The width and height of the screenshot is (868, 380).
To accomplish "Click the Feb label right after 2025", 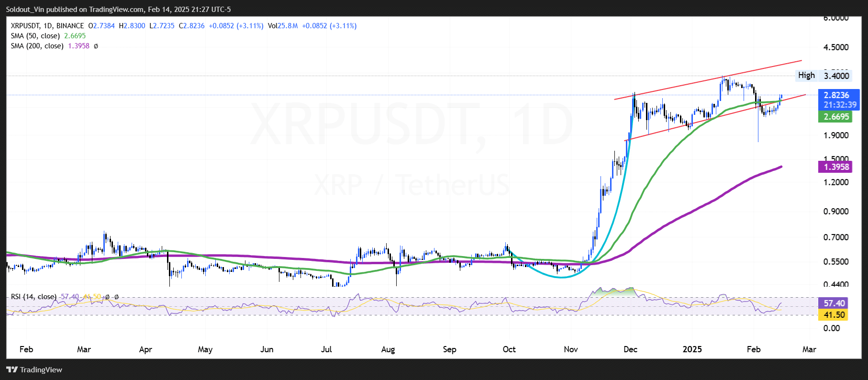I will click(x=754, y=349).
